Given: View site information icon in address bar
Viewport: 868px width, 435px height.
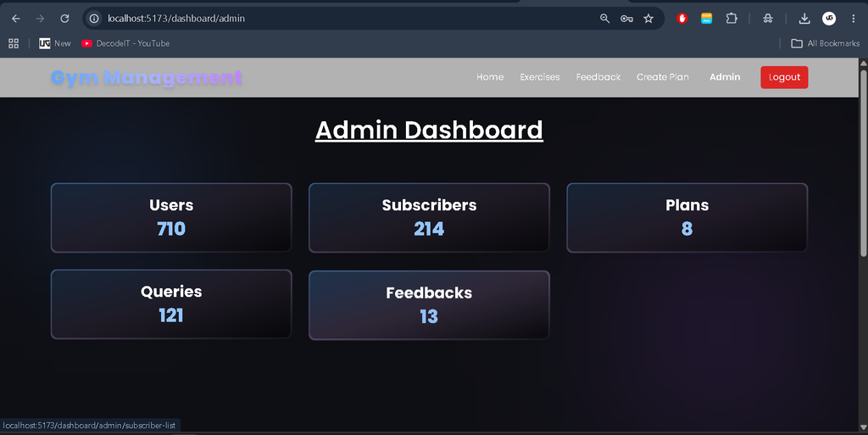Looking at the screenshot, I should click(95, 19).
